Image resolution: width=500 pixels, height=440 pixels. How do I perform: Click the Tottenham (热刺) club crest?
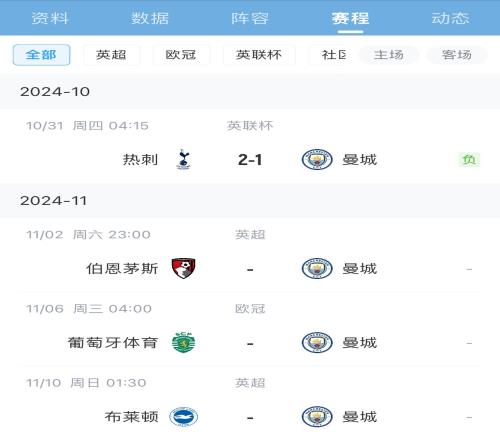[x=183, y=159]
